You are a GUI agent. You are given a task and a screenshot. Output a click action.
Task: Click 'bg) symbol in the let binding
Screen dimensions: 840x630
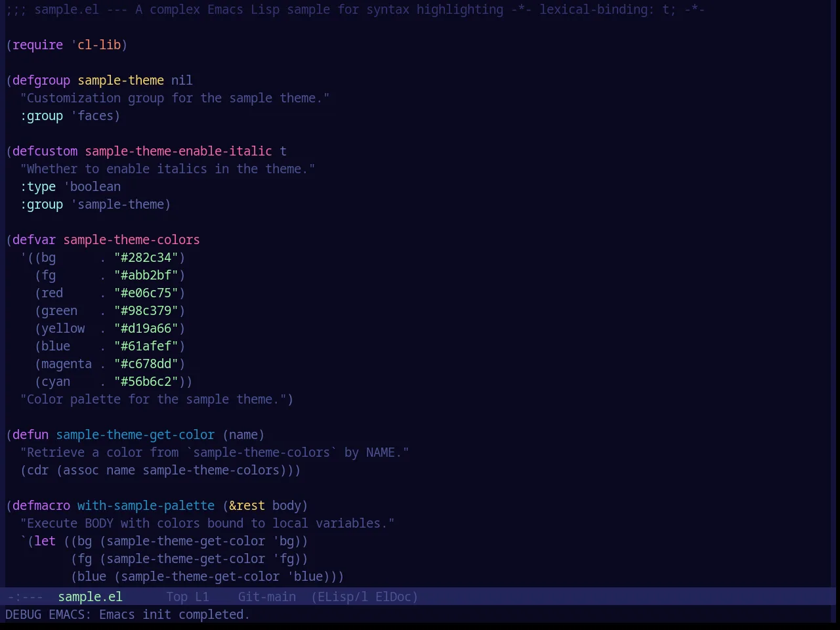coord(287,541)
